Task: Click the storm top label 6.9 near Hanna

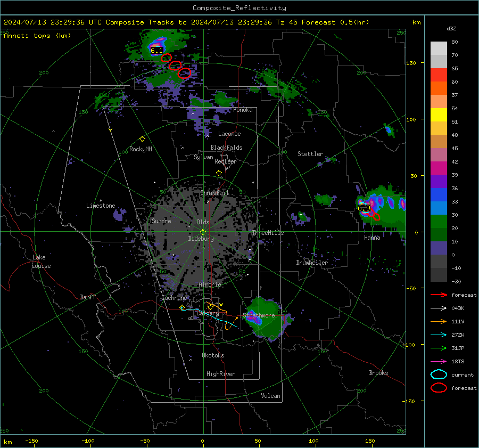Action: tap(364, 208)
